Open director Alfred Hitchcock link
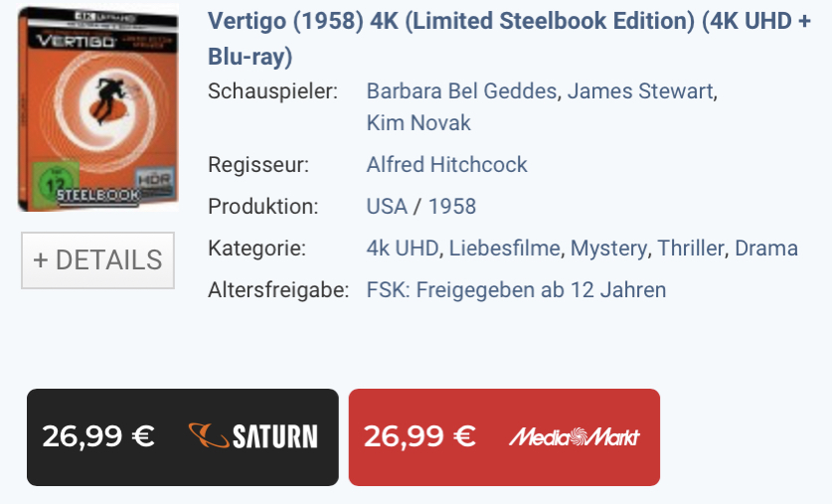This screenshot has height=504, width=832. click(446, 165)
